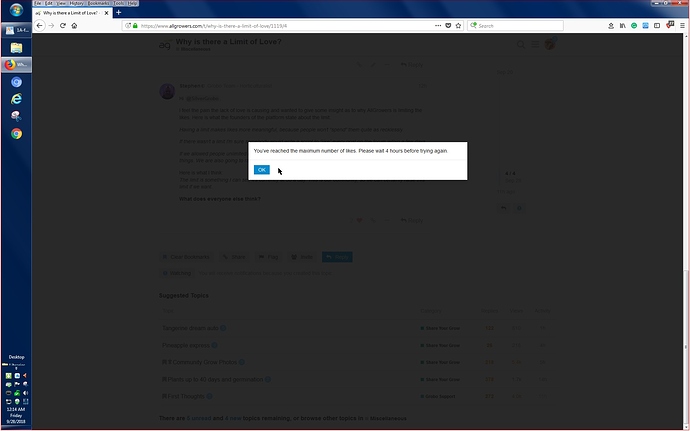The image size is (690, 431).
Task: Open the View menu
Action: pos(62,3)
